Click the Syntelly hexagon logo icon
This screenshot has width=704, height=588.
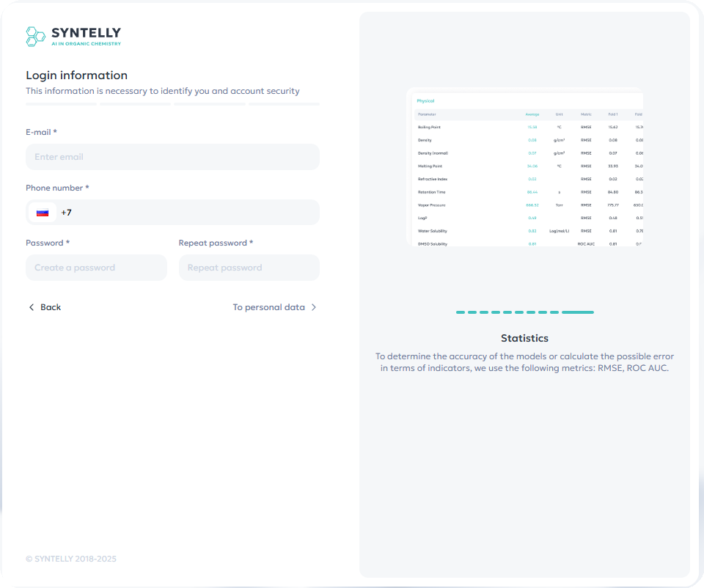coord(34,34)
